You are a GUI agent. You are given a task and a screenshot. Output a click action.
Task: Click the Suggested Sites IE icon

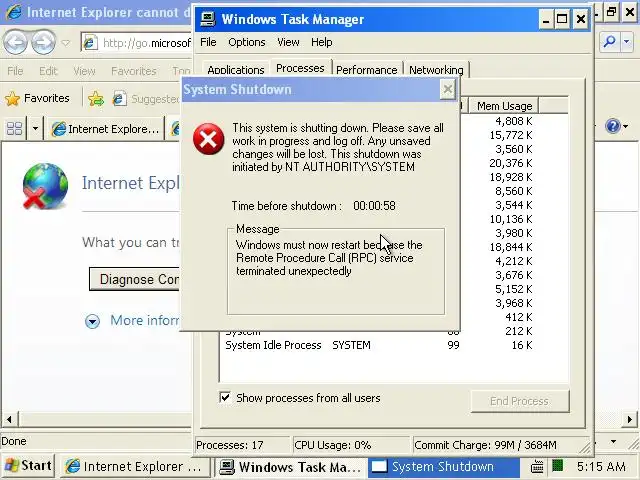click(x=119, y=99)
